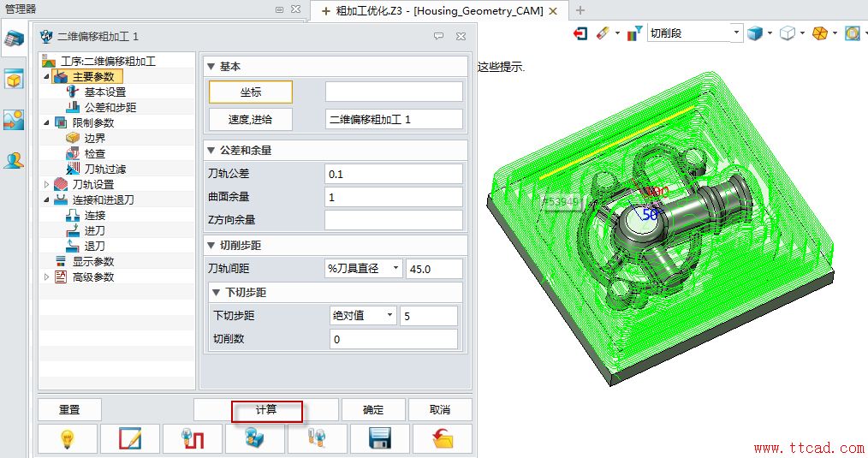Click the 取消 button

[440, 410]
